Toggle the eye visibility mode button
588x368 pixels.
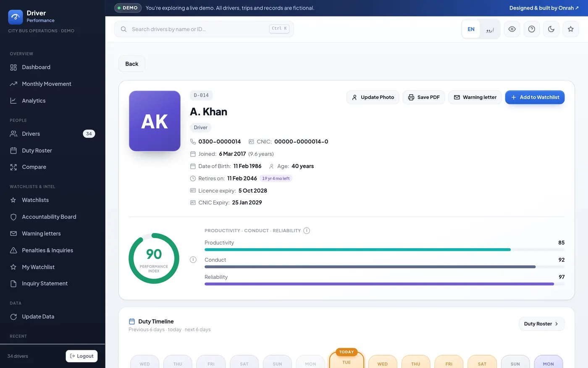(512, 29)
